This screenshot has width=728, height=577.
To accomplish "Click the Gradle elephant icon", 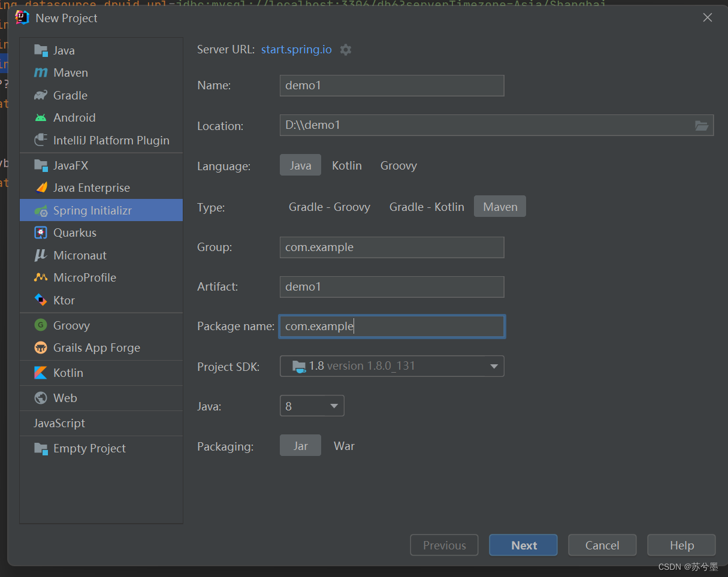I will (41, 95).
